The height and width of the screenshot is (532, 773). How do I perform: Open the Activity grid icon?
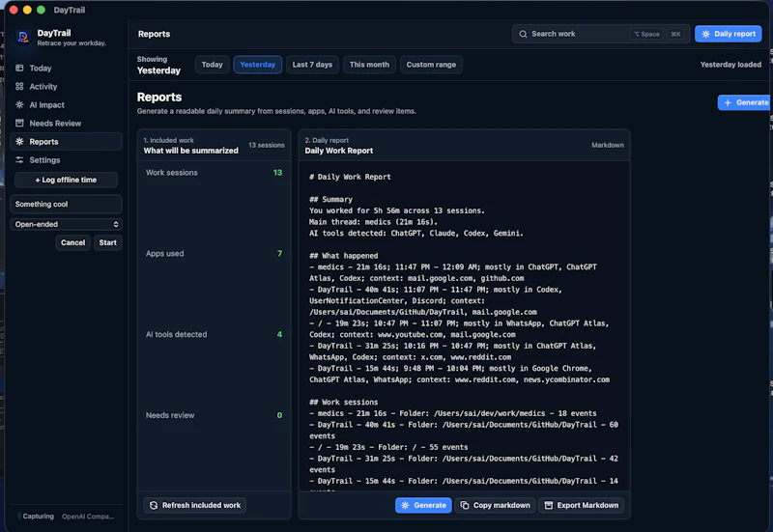[x=19, y=86]
